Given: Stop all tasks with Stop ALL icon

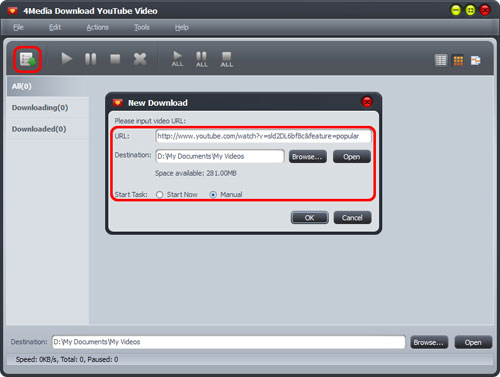Looking at the screenshot, I should [226, 59].
